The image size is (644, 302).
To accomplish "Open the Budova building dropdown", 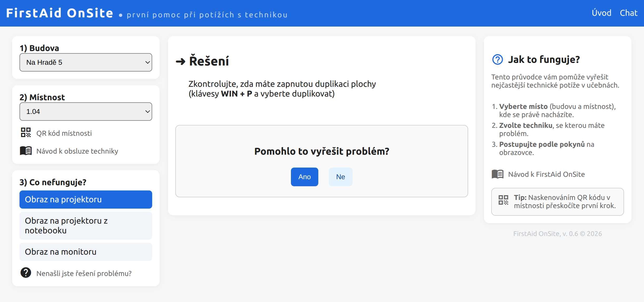I will (x=86, y=62).
